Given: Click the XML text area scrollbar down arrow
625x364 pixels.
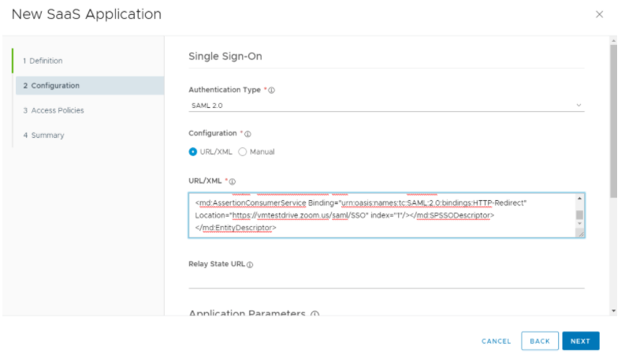Looking at the screenshot, I should (x=579, y=224).
